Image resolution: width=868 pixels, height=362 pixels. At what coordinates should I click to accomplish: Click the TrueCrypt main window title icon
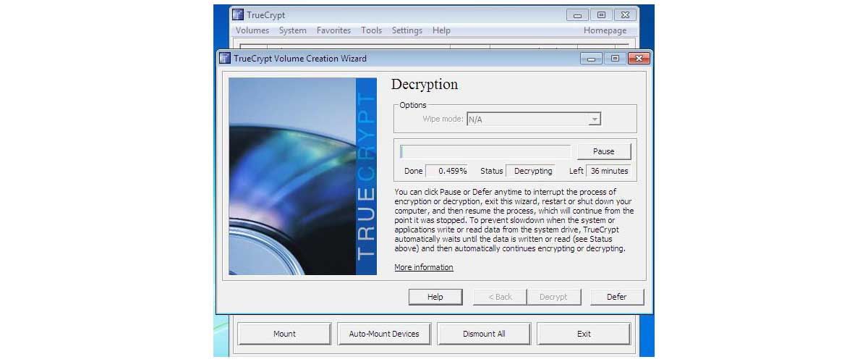[237, 14]
